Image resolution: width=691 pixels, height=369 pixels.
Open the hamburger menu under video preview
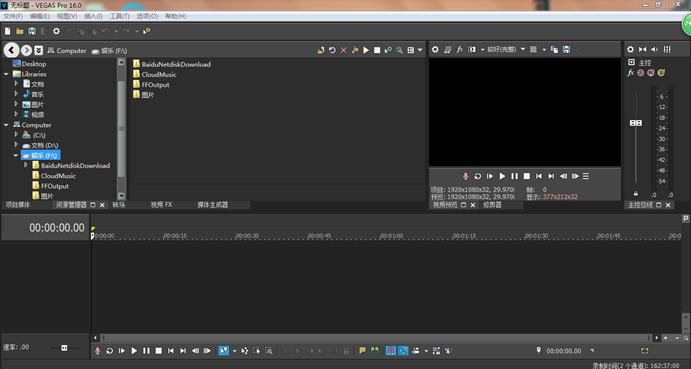(x=586, y=176)
